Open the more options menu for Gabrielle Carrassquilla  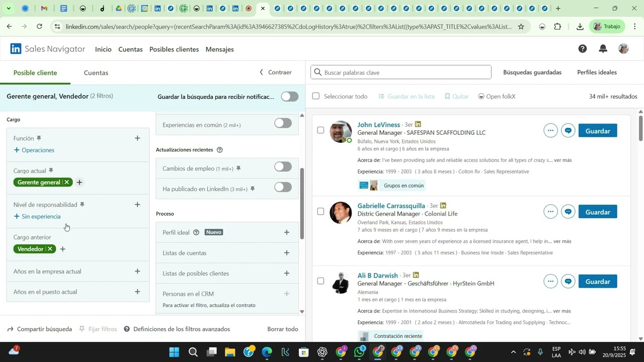coord(551,212)
